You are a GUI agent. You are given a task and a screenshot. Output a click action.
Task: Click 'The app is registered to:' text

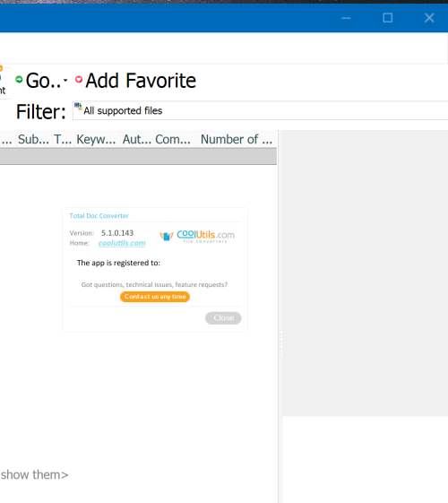[x=118, y=263]
